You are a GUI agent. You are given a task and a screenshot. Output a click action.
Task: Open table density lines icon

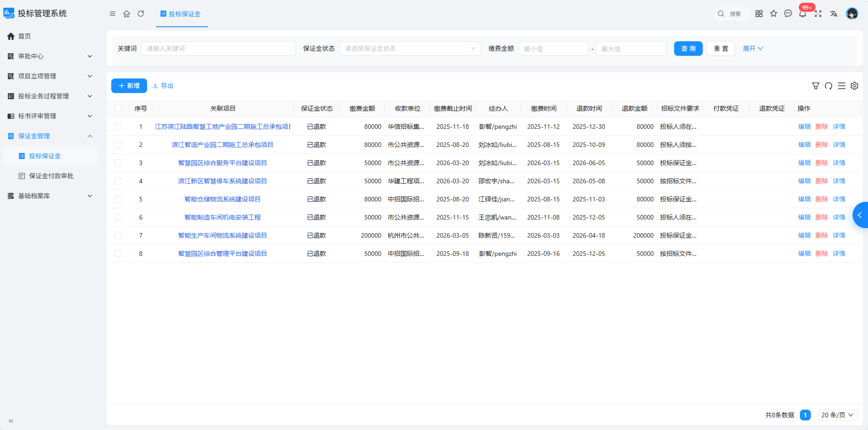point(842,86)
